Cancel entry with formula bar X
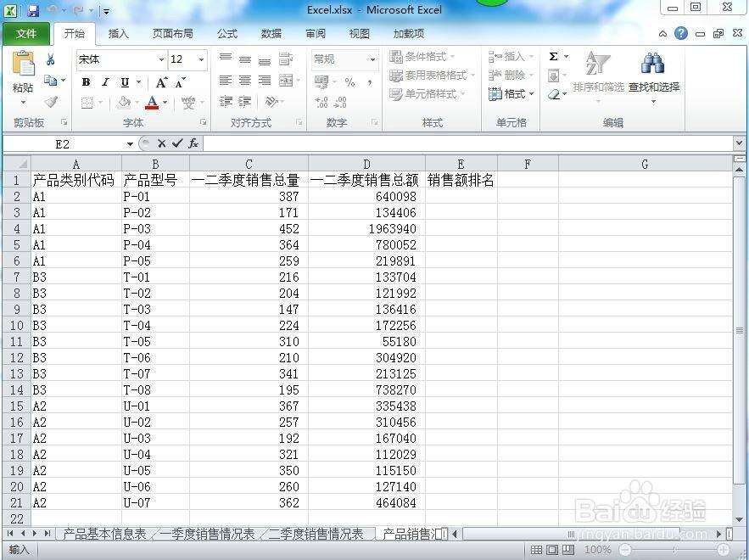 (162, 143)
